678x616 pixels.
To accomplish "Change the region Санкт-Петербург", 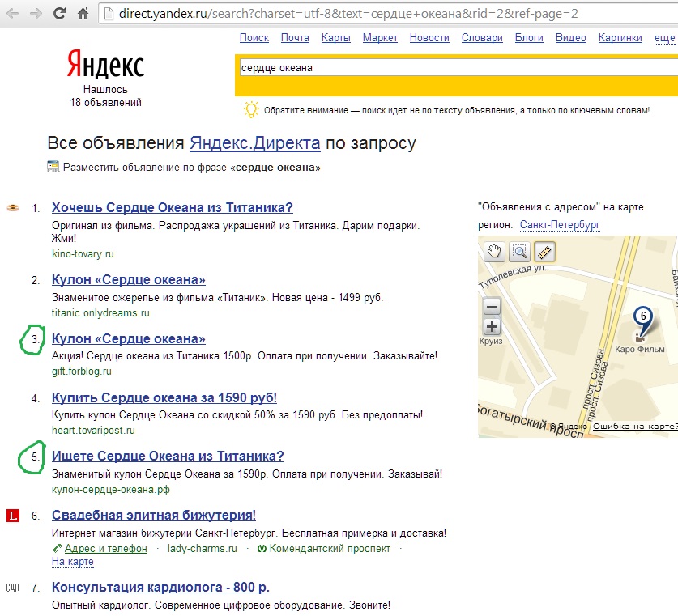I will pos(560,225).
